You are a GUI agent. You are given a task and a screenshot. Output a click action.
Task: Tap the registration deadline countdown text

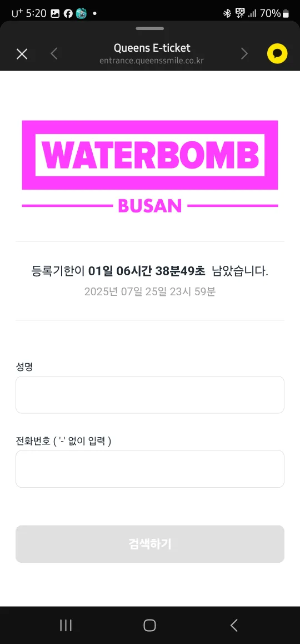coord(150,271)
